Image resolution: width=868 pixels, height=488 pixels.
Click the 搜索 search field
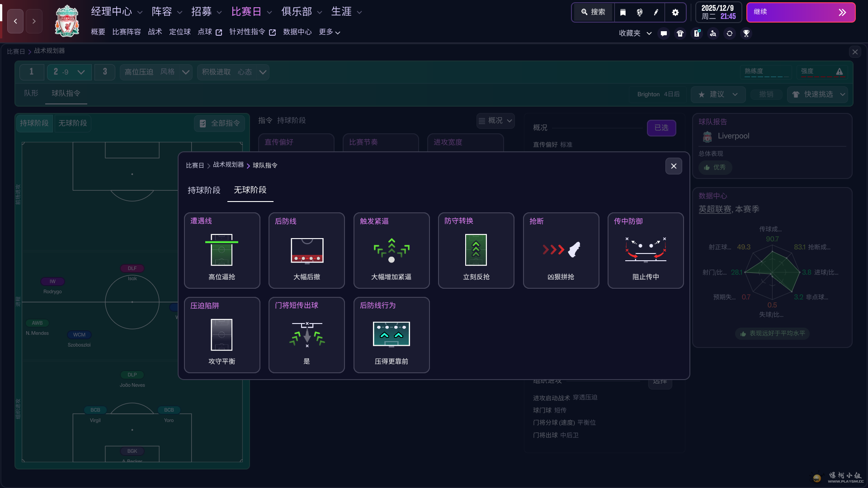(593, 12)
